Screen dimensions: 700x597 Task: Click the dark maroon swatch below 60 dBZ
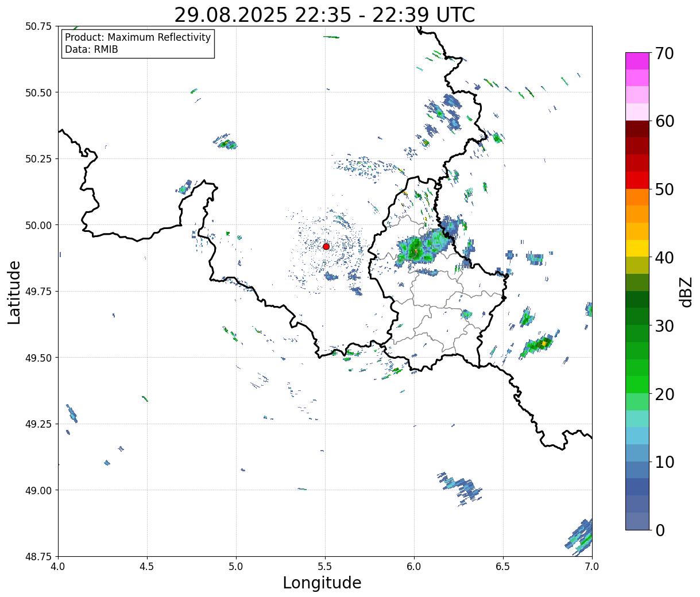pyautogui.click(x=637, y=129)
